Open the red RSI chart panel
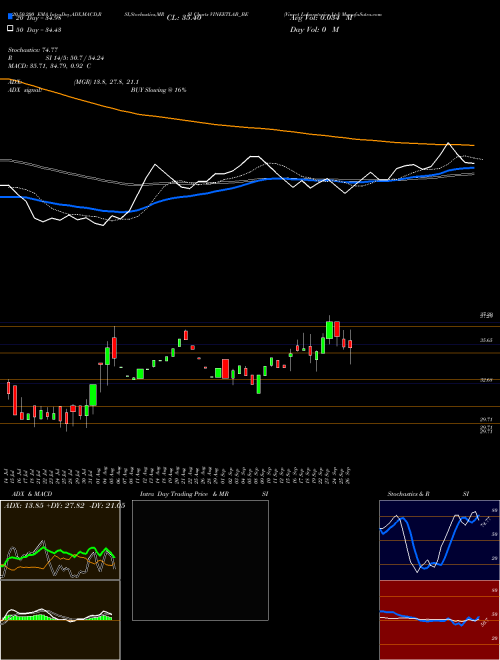Screen dimensions: 500x660 [439, 620]
